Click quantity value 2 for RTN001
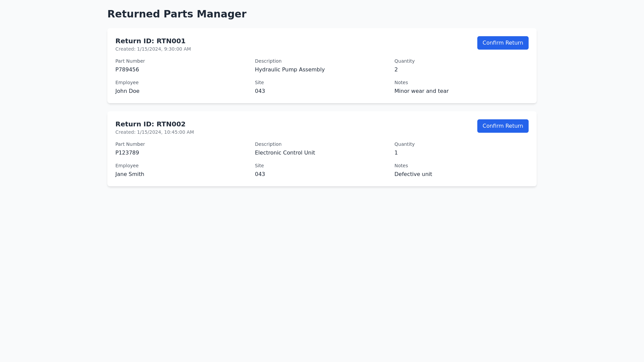The height and width of the screenshot is (362, 644). (x=396, y=70)
